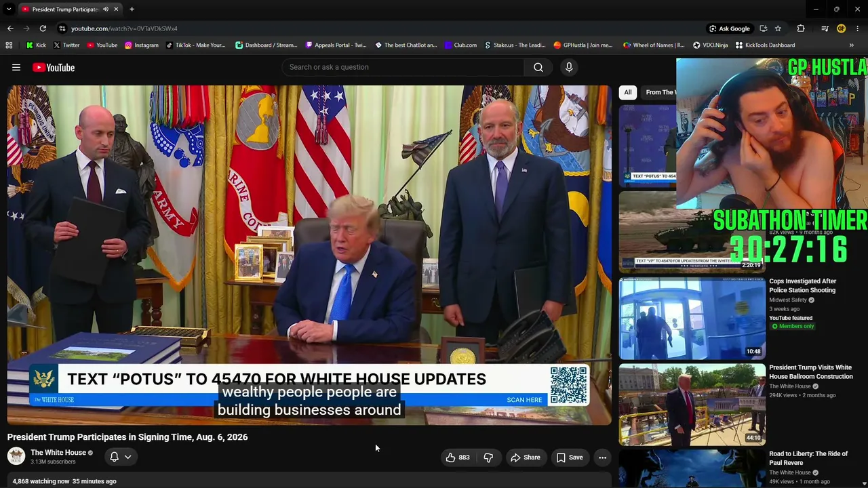The image size is (868, 488).
Task: Click the main video player
Action: click(309, 256)
